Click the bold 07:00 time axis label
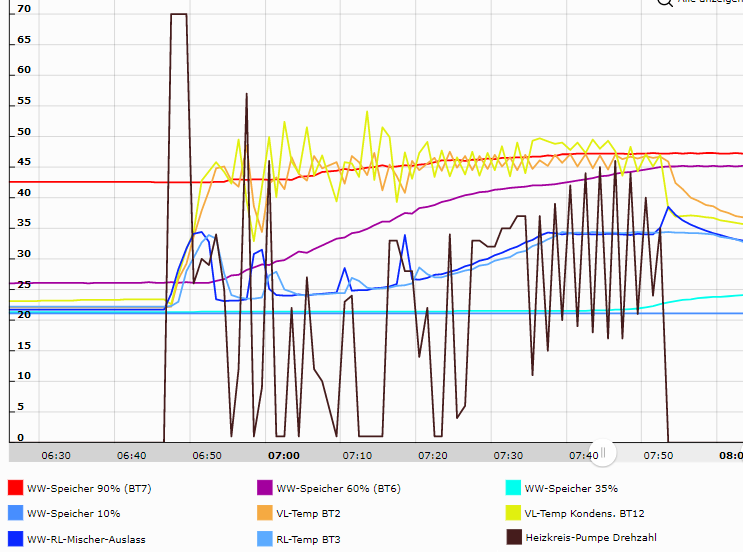743x552 pixels. pyautogui.click(x=284, y=456)
